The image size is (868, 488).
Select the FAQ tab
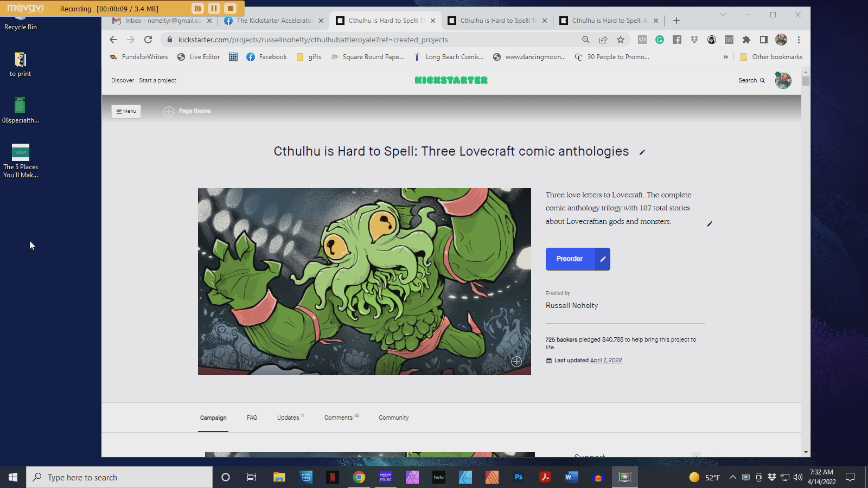252,418
